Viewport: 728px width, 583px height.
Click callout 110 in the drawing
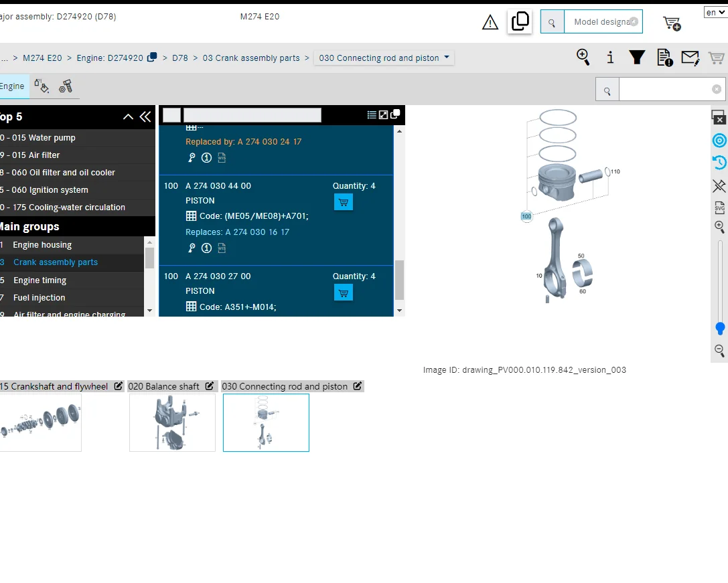(615, 171)
